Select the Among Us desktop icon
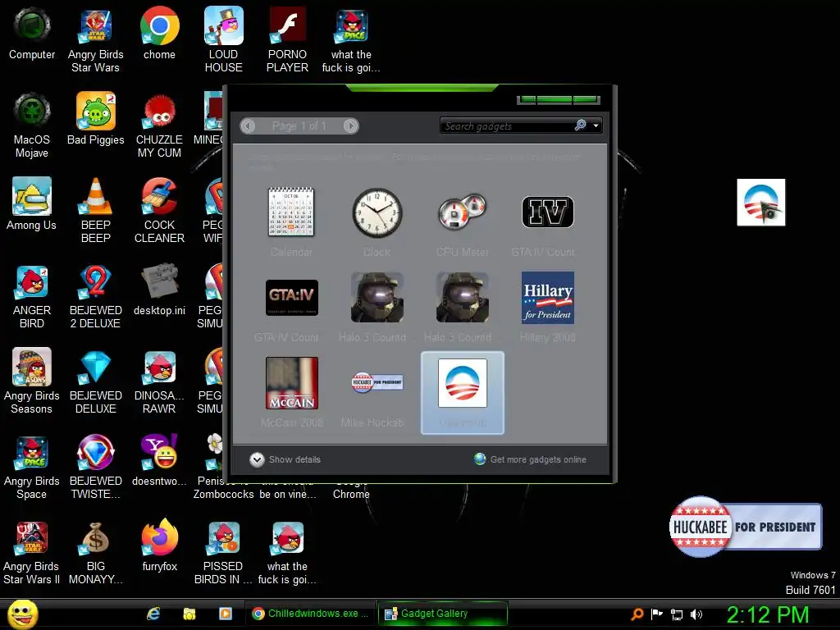 32,204
